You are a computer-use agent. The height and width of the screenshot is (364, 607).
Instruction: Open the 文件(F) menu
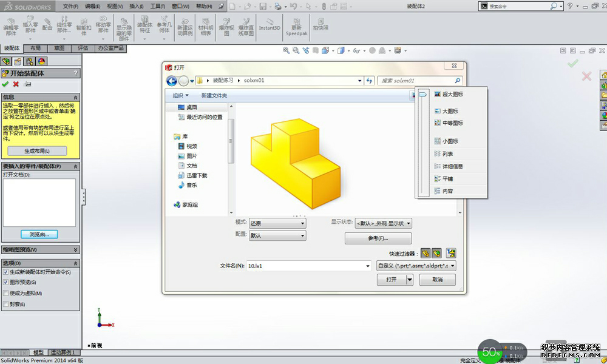coord(70,6)
